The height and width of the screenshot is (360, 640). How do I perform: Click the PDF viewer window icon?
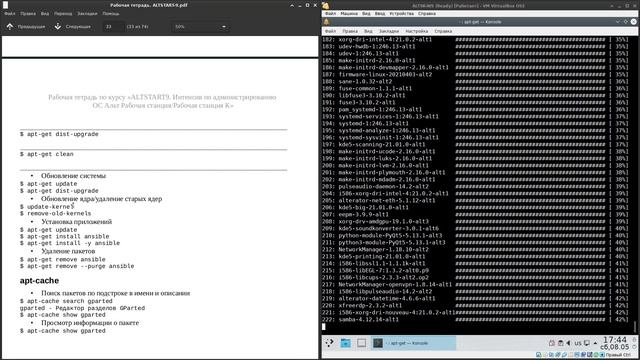pos(5,5)
